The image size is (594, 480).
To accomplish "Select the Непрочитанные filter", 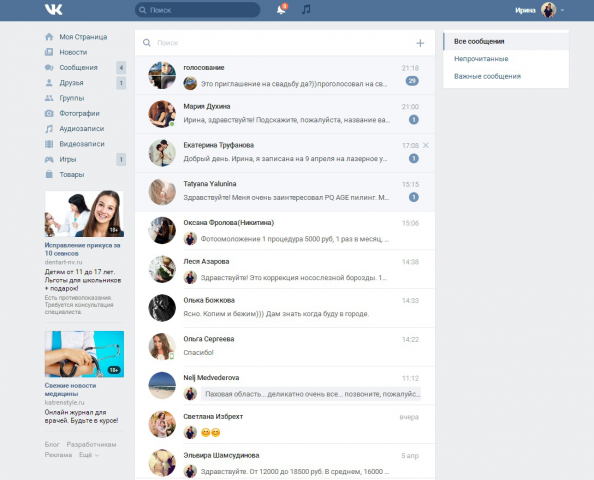I will [506, 59].
